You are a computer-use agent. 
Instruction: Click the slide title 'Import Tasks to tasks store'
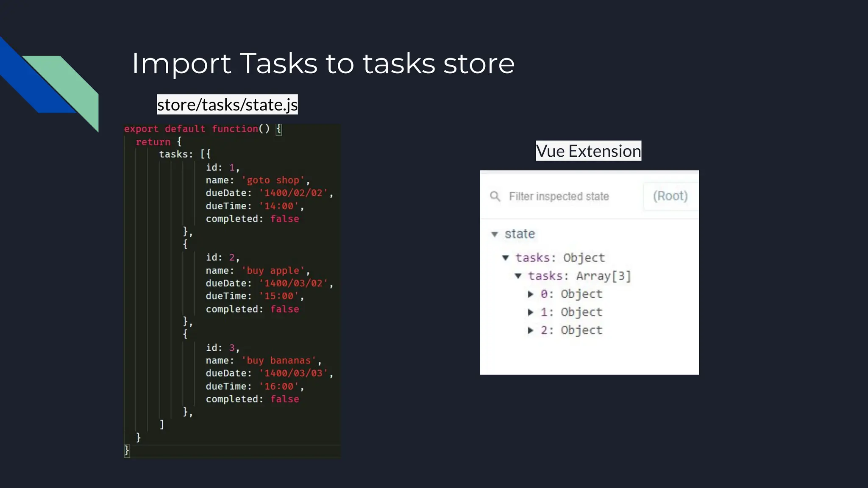pos(323,64)
